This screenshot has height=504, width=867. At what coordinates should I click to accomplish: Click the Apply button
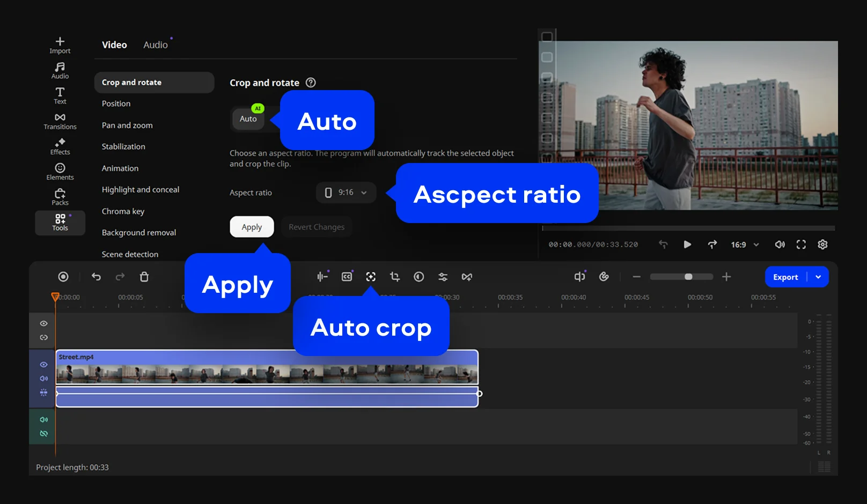(x=252, y=227)
